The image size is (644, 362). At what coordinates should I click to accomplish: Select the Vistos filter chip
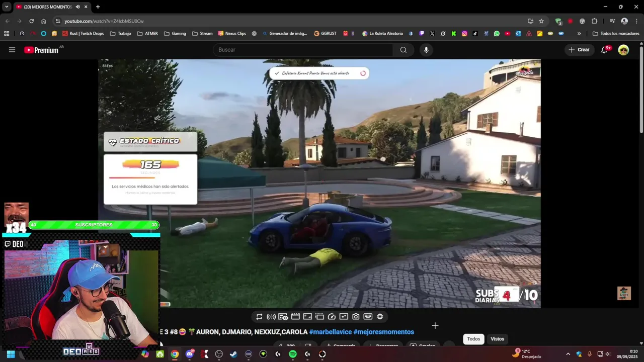[498, 339]
